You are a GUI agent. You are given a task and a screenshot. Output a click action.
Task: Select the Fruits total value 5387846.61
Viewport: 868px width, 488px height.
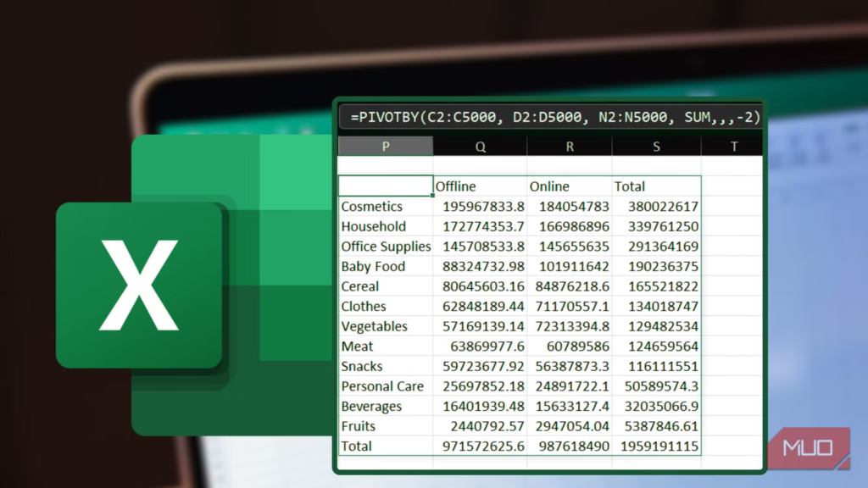(x=660, y=425)
